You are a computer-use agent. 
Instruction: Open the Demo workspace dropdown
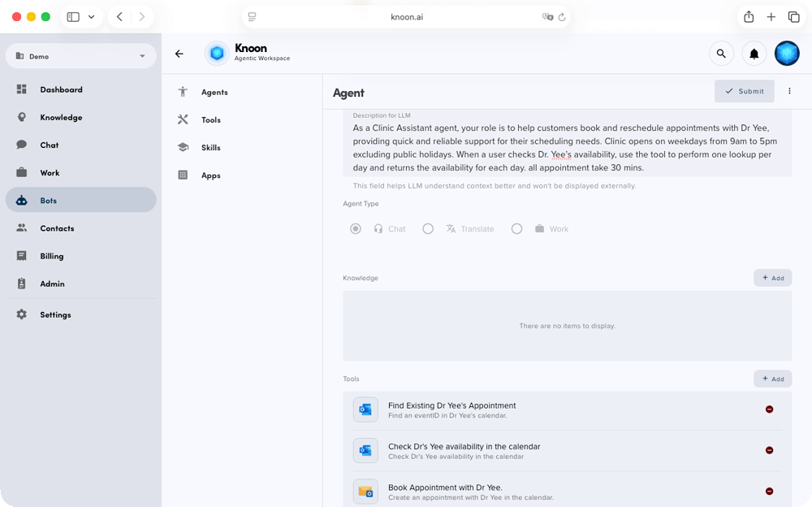(80, 55)
